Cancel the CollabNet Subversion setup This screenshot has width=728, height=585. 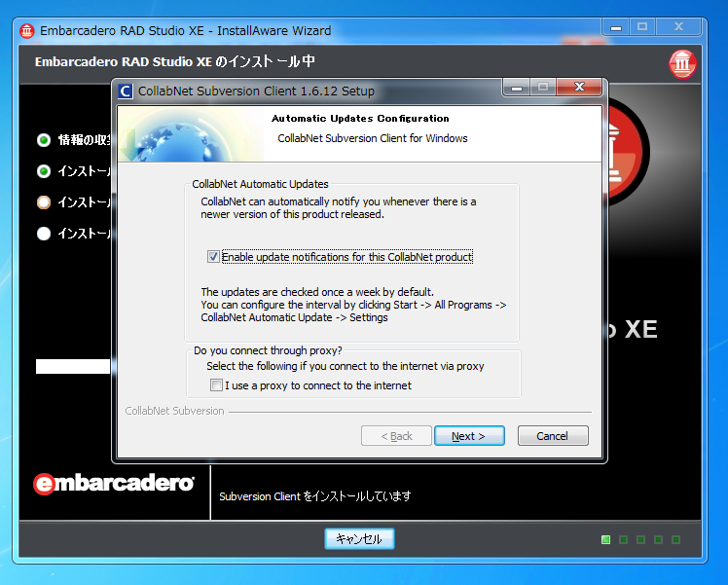click(553, 436)
